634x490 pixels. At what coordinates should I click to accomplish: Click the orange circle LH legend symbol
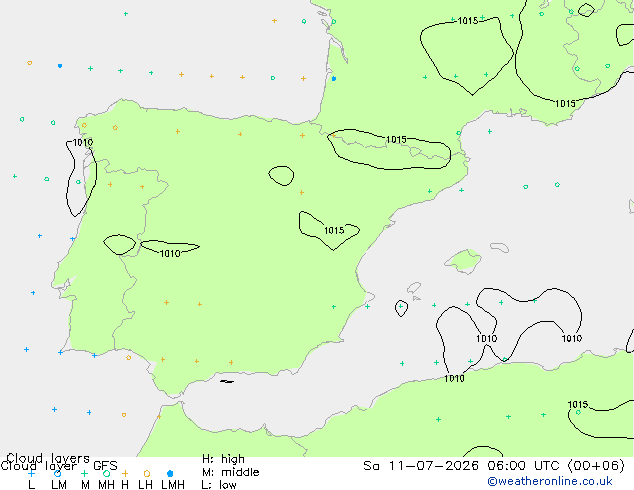tap(147, 473)
